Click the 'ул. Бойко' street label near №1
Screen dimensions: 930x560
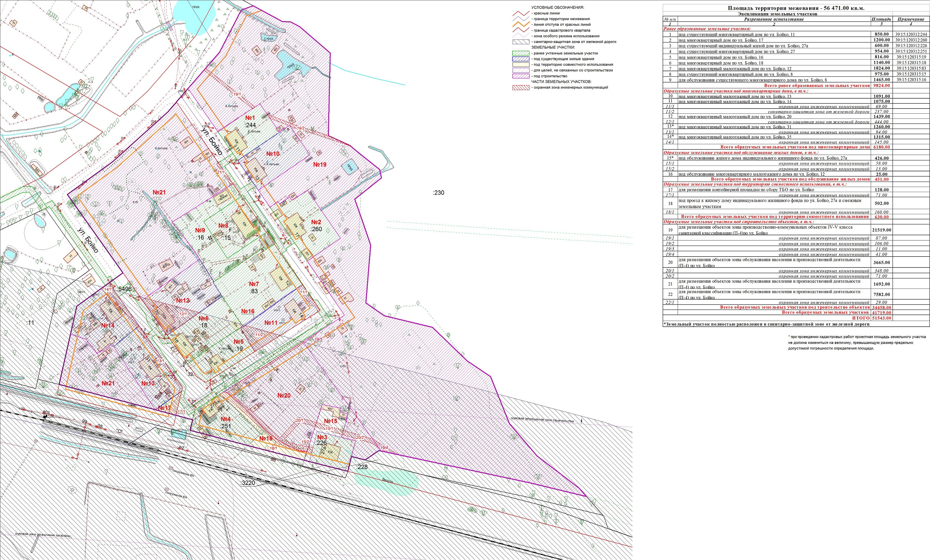pyautogui.click(x=211, y=142)
